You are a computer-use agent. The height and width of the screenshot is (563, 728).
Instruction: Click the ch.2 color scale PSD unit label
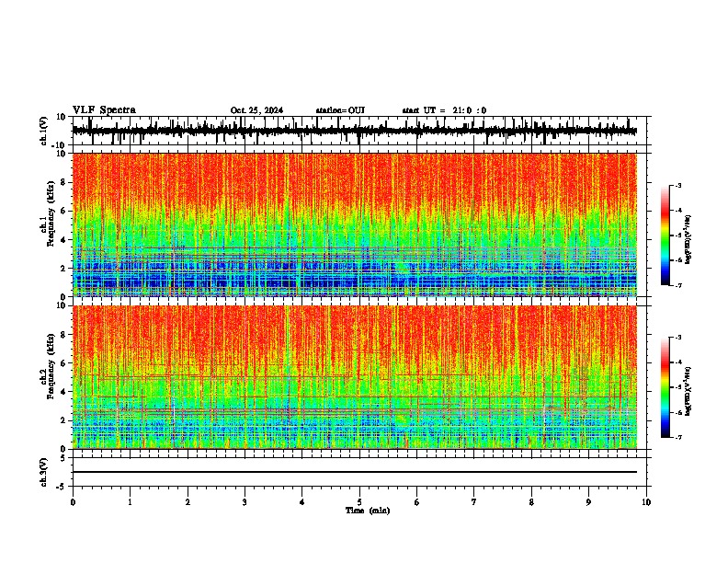pos(688,392)
